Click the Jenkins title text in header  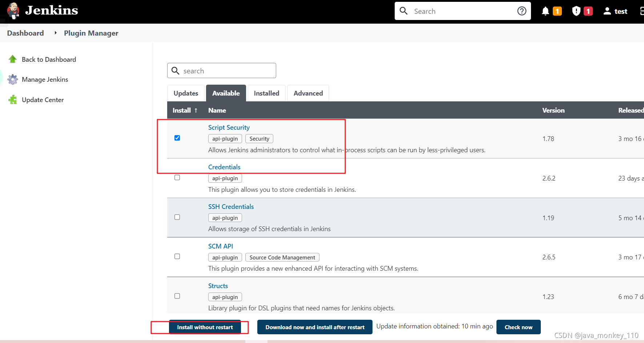click(x=52, y=10)
